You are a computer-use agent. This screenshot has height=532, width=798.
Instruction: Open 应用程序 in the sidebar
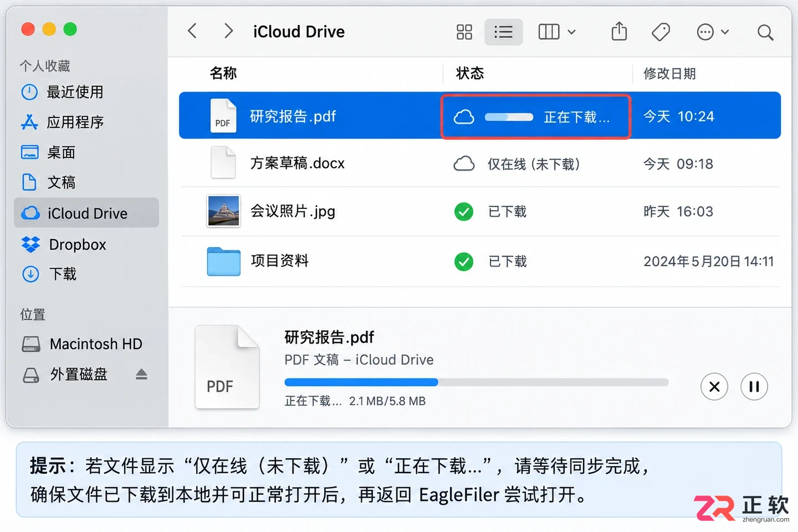pyautogui.click(x=62, y=122)
